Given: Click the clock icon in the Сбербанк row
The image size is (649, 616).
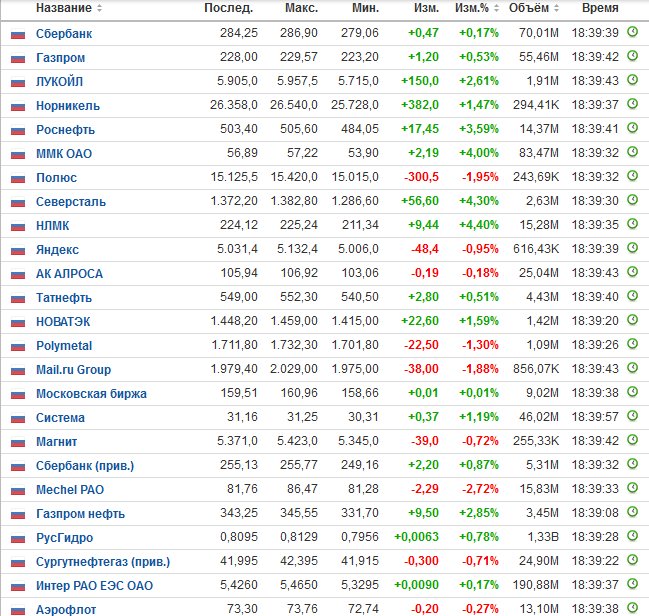Looking at the screenshot, I should pos(632,31).
